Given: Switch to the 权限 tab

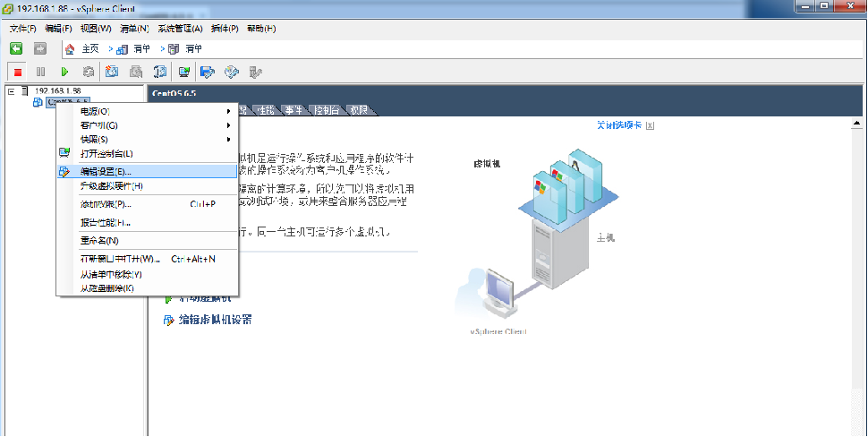Looking at the screenshot, I should tap(359, 110).
